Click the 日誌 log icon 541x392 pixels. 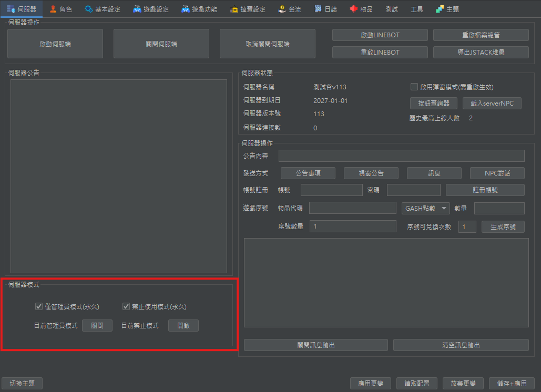pos(318,9)
